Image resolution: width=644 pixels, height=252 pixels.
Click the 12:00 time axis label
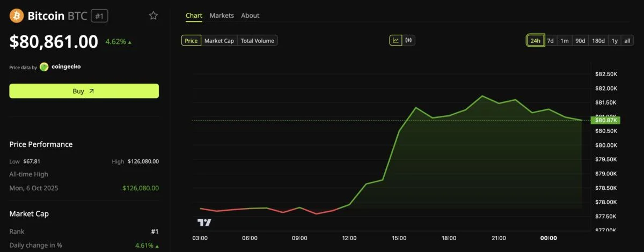tap(349, 238)
